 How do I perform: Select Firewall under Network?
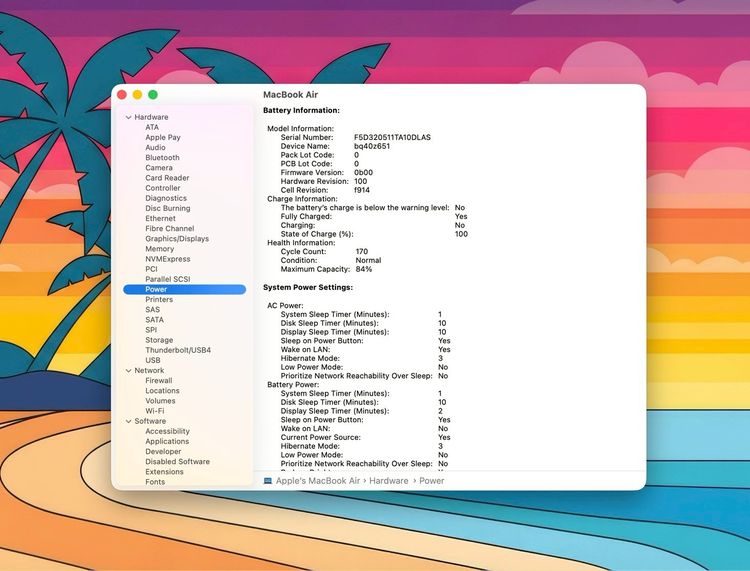coord(159,381)
